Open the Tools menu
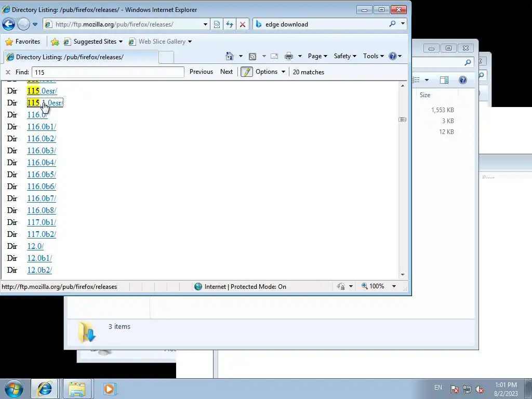Viewport: 532px width, 399px height. [x=373, y=56]
